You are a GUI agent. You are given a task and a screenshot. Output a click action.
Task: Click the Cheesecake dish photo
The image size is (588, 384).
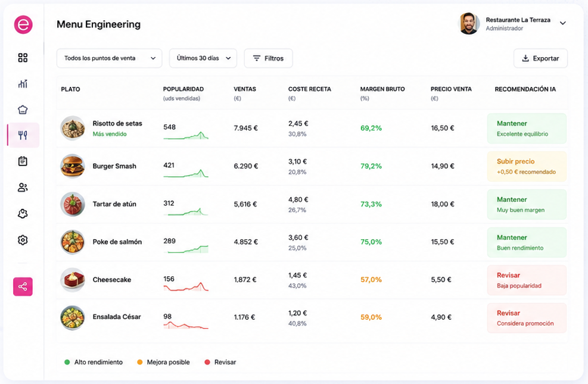(73, 280)
